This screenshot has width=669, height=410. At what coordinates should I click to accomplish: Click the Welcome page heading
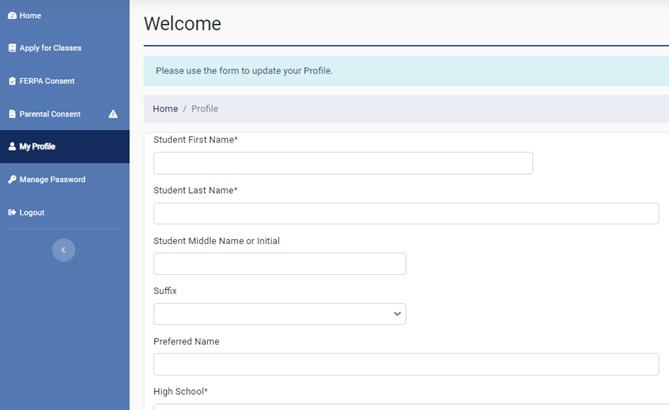182,23
